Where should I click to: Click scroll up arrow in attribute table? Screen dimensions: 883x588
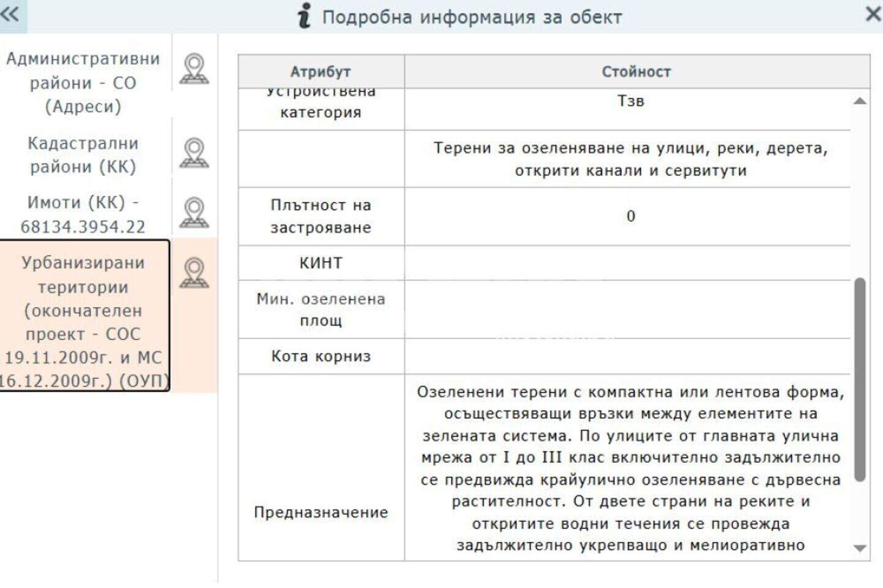pyautogui.click(x=860, y=101)
